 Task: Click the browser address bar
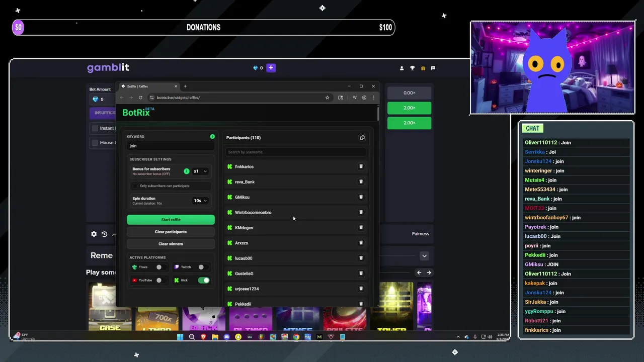tap(239, 98)
